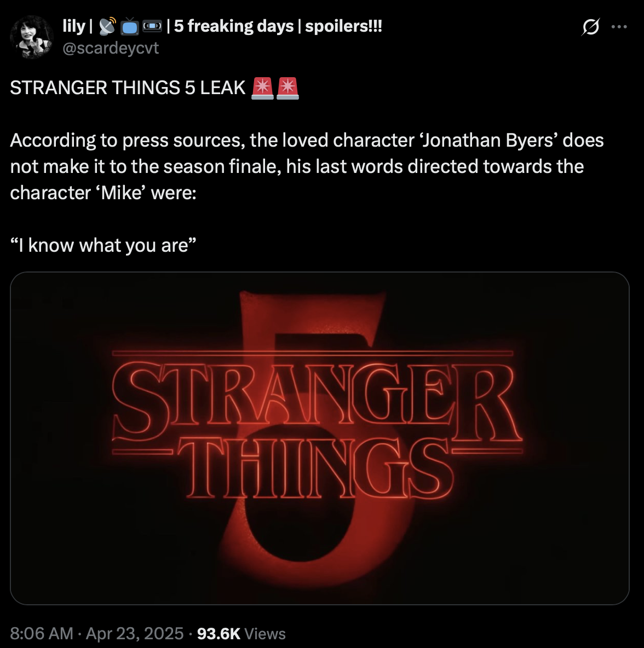644x648 pixels.
Task: Open lily's profile via display name
Action: click(x=73, y=26)
